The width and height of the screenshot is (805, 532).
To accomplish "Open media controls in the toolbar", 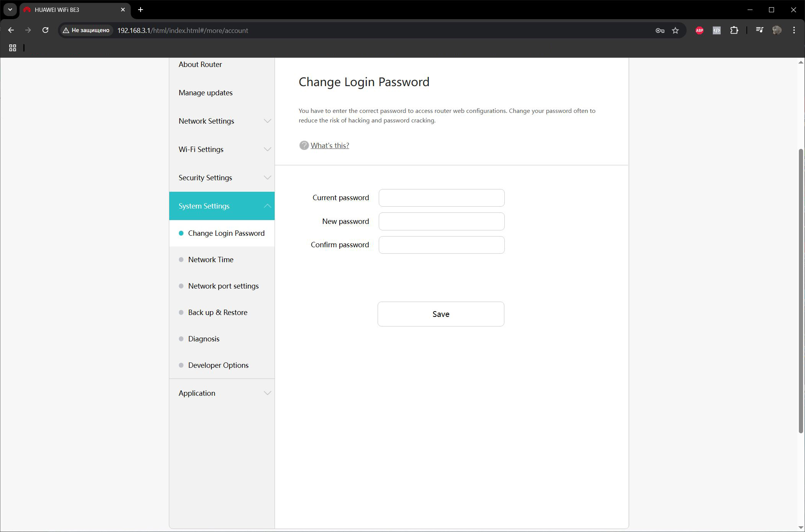I will point(759,30).
